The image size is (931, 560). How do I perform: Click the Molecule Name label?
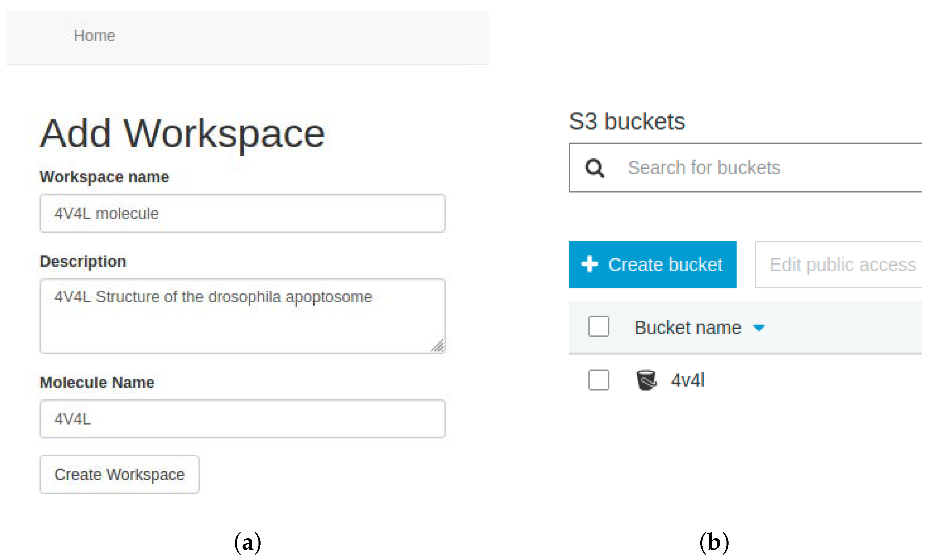(97, 382)
